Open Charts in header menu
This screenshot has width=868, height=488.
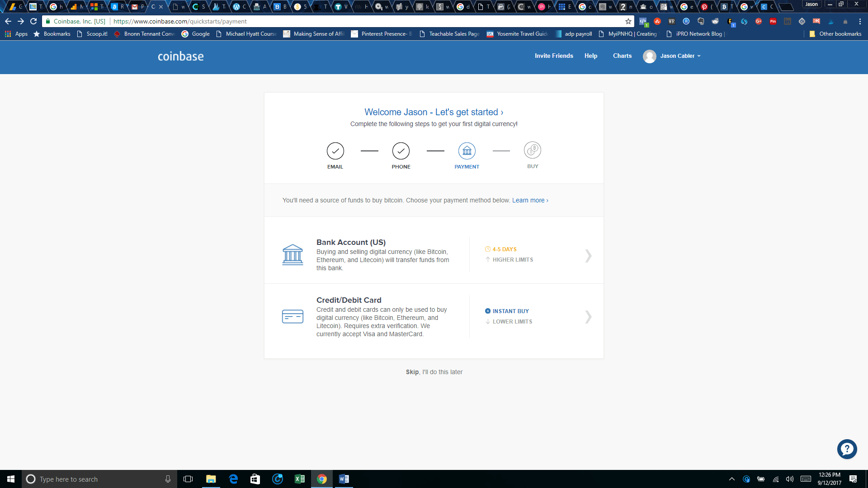point(622,56)
